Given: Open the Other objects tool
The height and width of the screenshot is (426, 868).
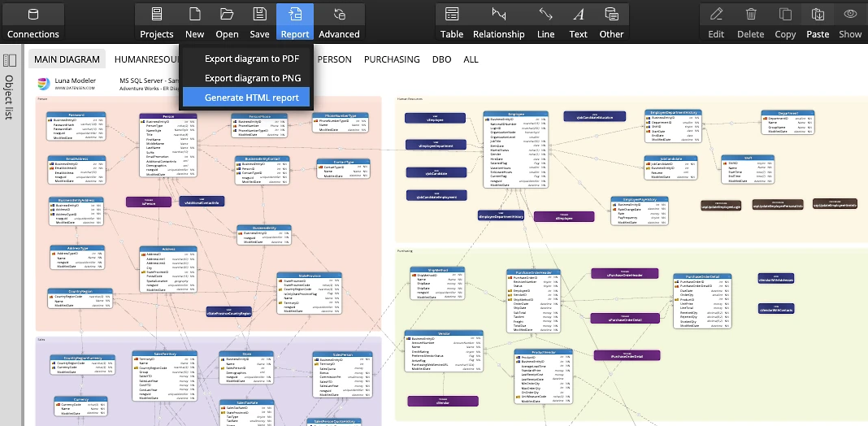Looking at the screenshot, I should [611, 22].
